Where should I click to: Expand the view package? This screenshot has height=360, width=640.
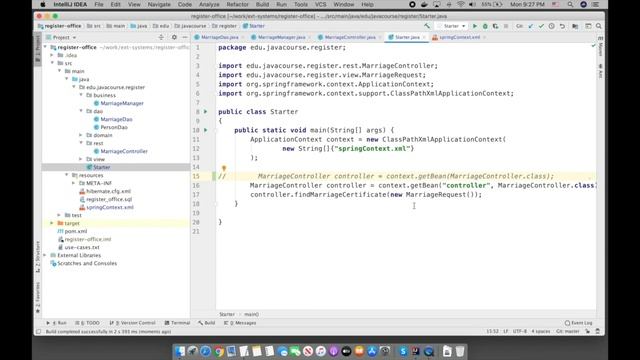(x=81, y=159)
